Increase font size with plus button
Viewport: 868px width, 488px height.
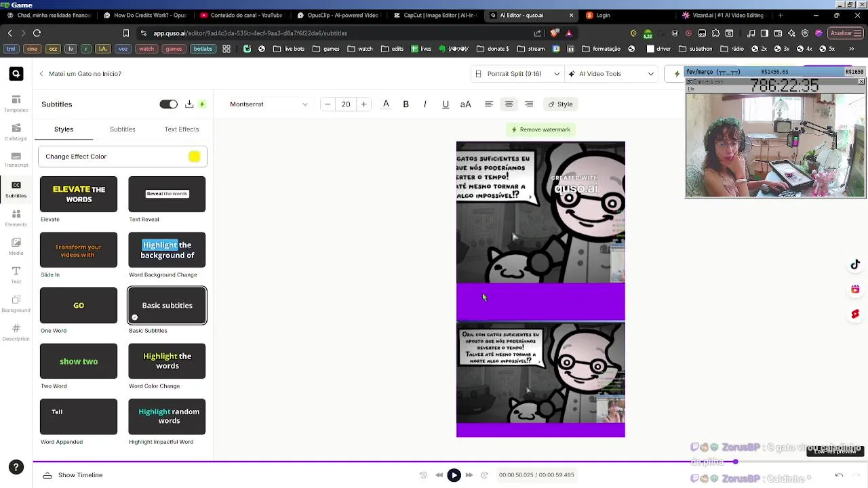coord(363,104)
